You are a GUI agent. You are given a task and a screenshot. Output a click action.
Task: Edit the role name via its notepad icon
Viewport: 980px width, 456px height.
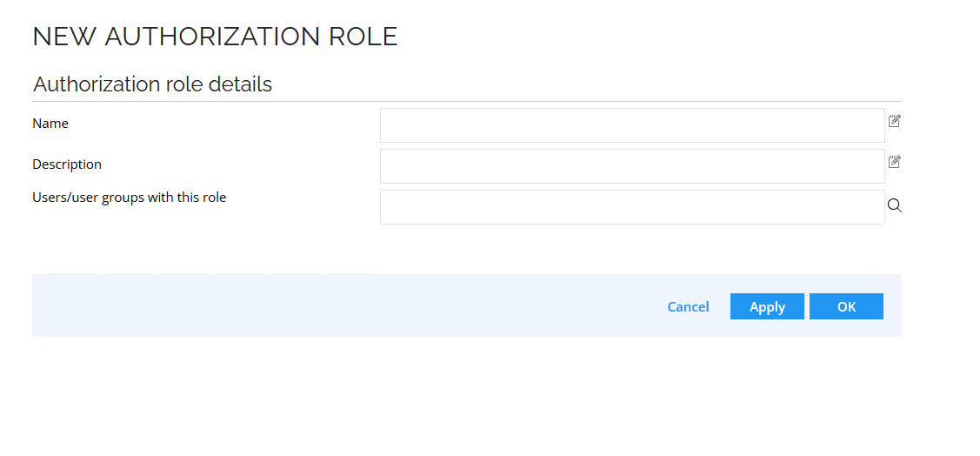(895, 121)
